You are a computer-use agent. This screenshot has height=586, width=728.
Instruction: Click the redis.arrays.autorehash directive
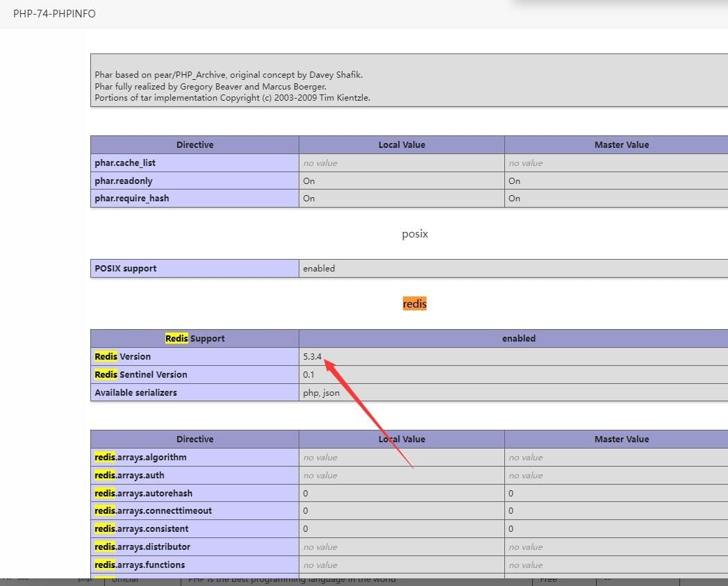[x=143, y=493]
